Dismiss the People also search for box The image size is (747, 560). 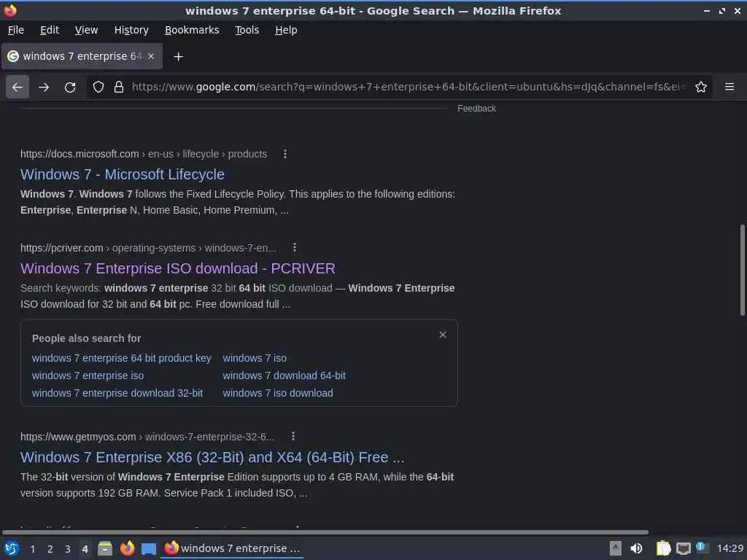tap(443, 335)
